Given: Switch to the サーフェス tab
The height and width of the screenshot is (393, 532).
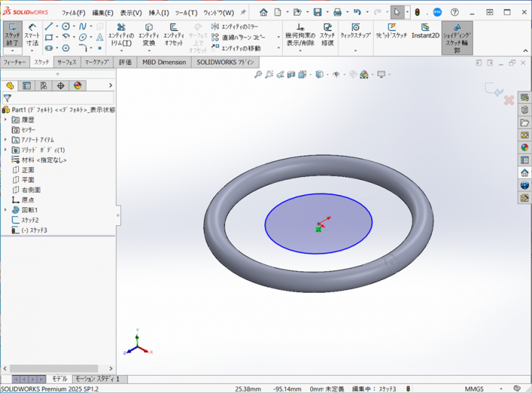Looking at the screenshot, I should point(66,63).
